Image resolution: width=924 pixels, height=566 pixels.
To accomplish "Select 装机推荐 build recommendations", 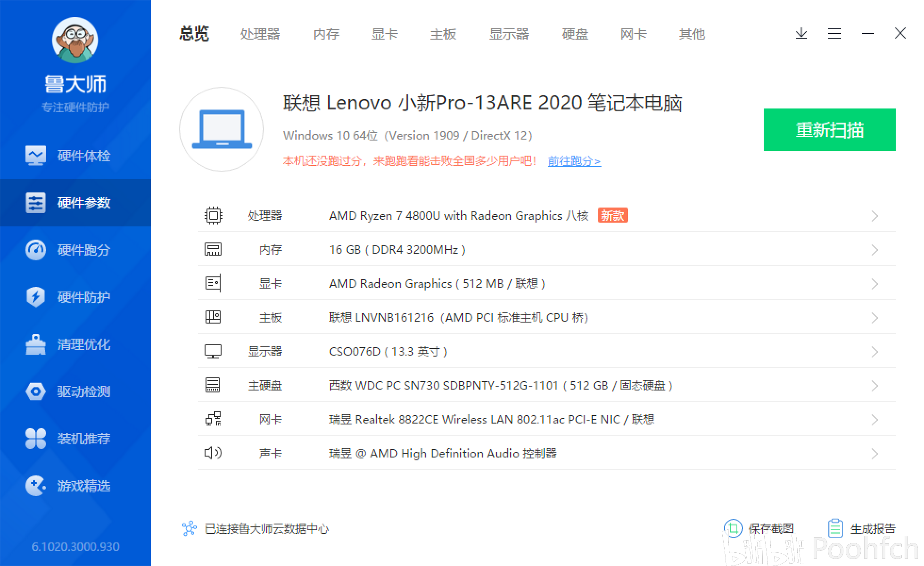I will coord(75,439).
